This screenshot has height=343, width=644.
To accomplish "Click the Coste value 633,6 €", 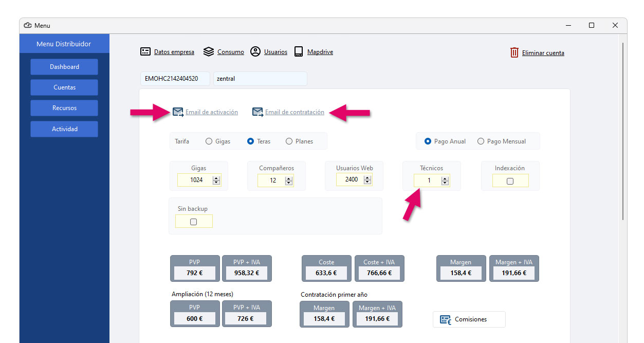I will (x=326, y=273).
